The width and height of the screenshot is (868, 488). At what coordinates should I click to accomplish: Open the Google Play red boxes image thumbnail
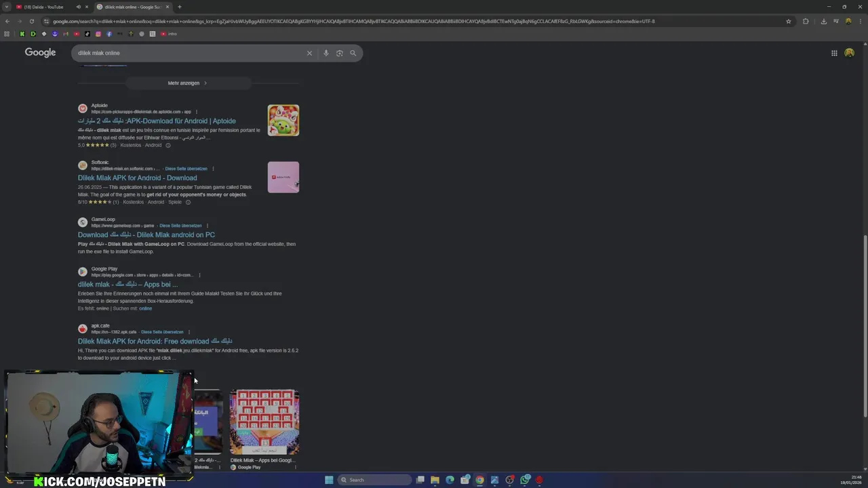pyautogui.click(x=264, y=422)
